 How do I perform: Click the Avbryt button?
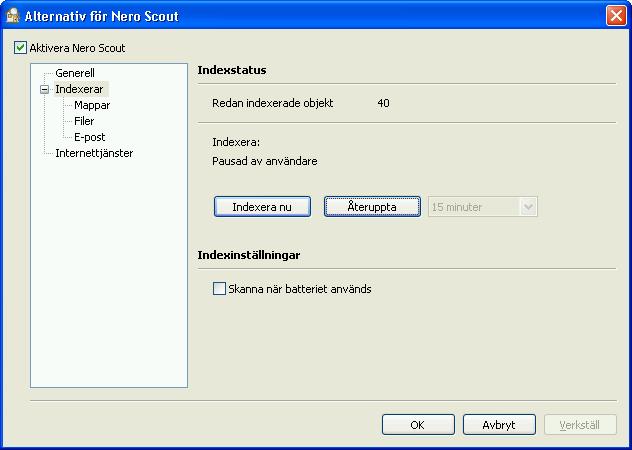pyautogui.click(x=499, y=425)
